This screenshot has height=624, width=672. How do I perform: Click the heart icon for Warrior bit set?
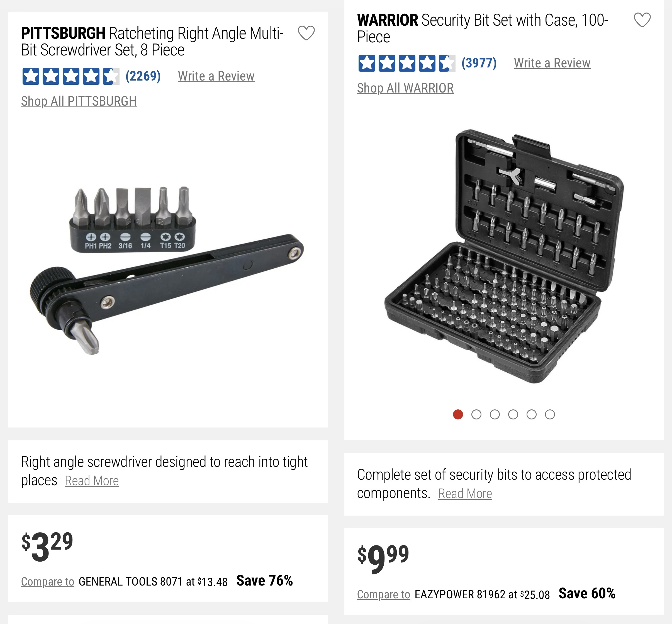[642, 20]
